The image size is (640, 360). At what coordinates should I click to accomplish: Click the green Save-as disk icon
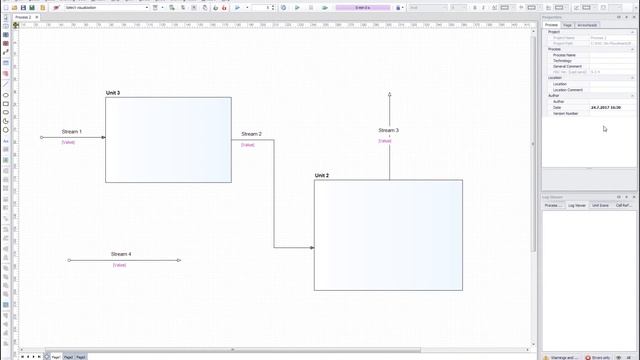pyautogui.click(x=32, y=8)
